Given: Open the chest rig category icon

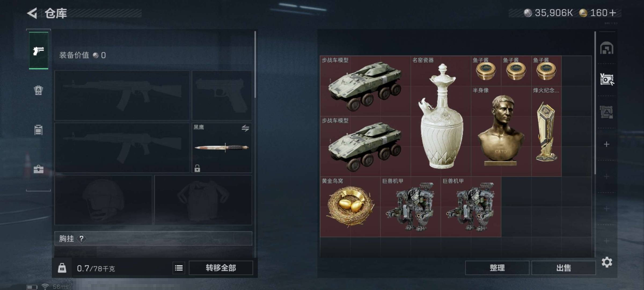Looking at the screenshot, I should point(38,130).
